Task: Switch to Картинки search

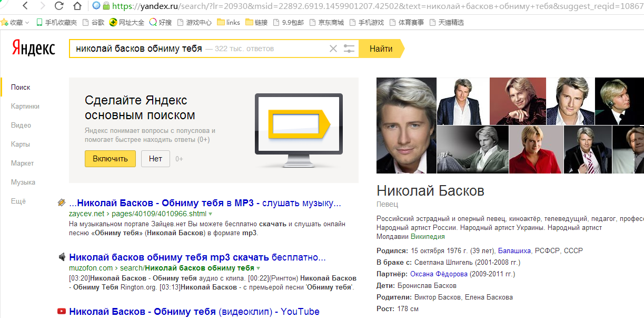Action: (x=25, y=106)
